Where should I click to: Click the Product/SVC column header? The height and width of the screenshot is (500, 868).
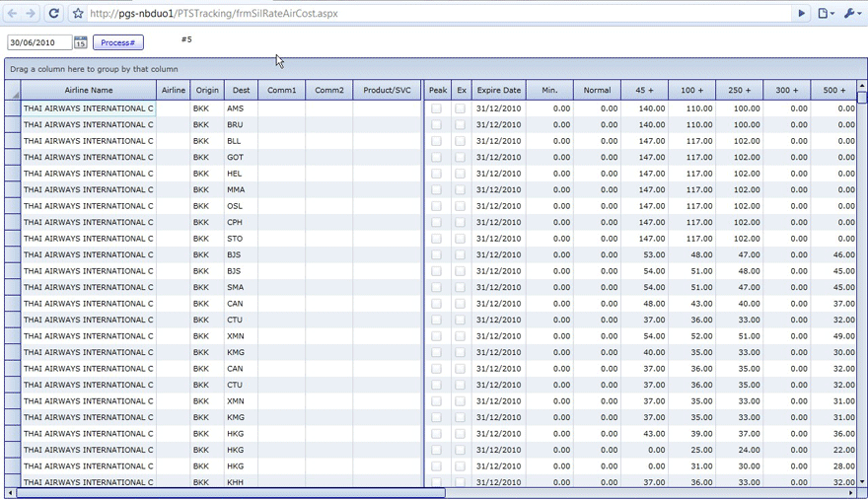(x=387, y=90)
